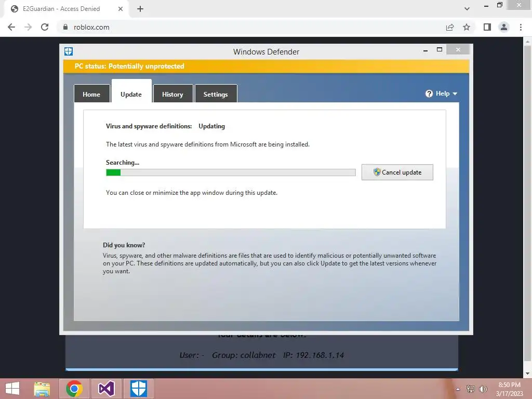This screenshot has height=399, width=532.
Task: Click Chrome icon in taskbar
Action: (74, 389)
